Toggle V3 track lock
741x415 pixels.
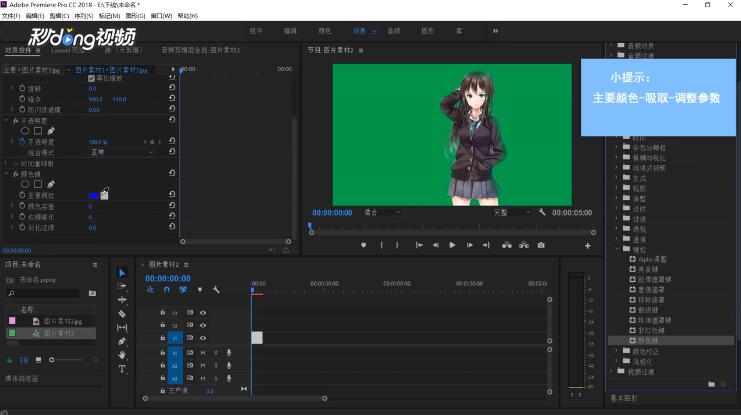163,312
